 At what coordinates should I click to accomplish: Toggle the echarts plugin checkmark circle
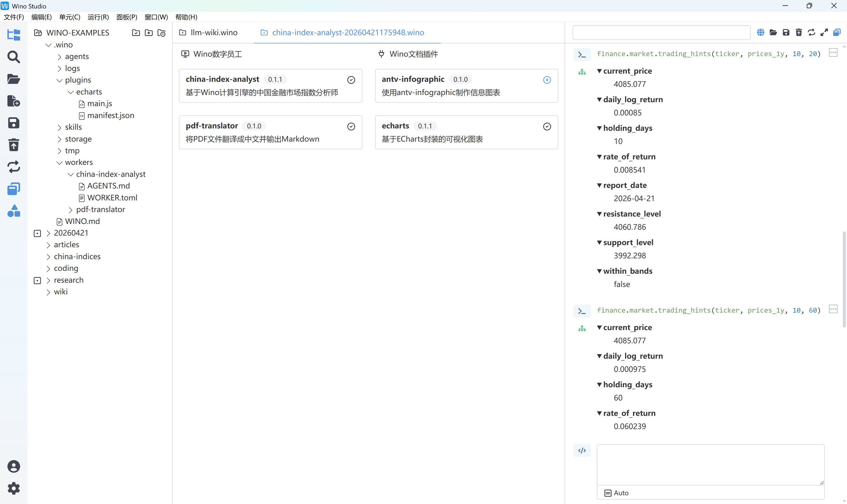[547, 126]
